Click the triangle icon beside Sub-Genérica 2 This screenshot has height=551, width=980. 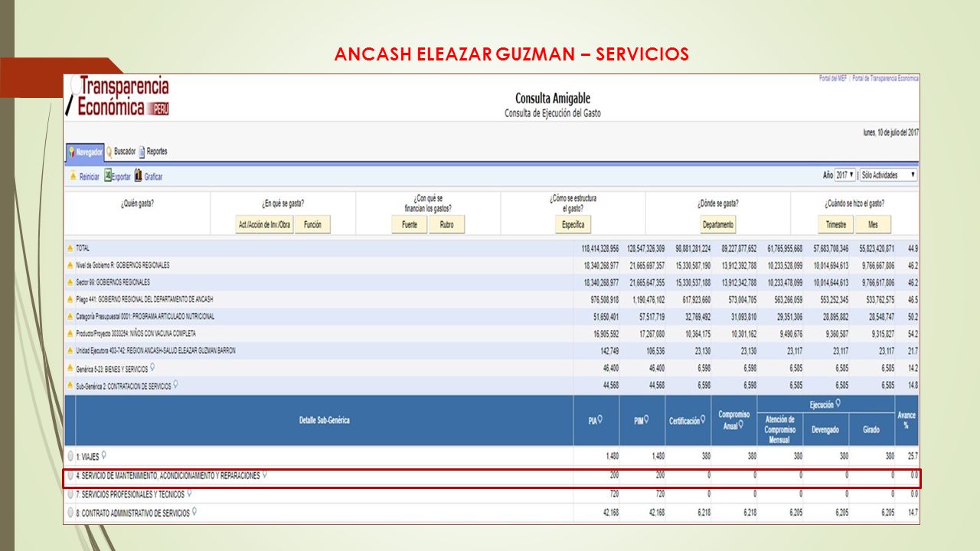pyautogui.click(x=70, y=385)
